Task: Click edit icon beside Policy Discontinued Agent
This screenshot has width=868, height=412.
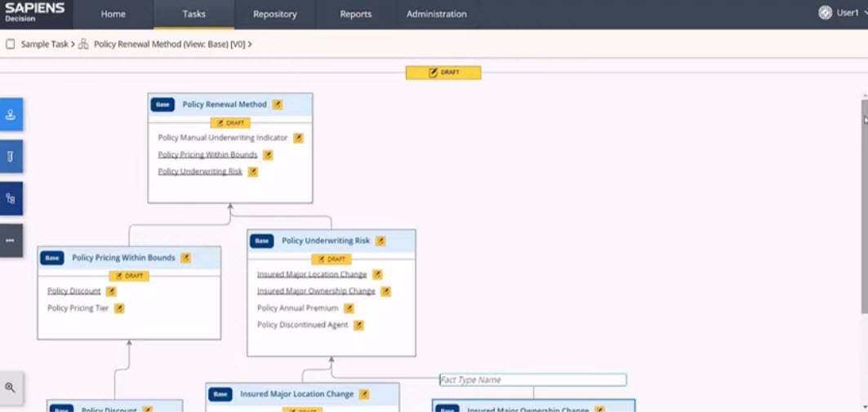Action: 358,325
